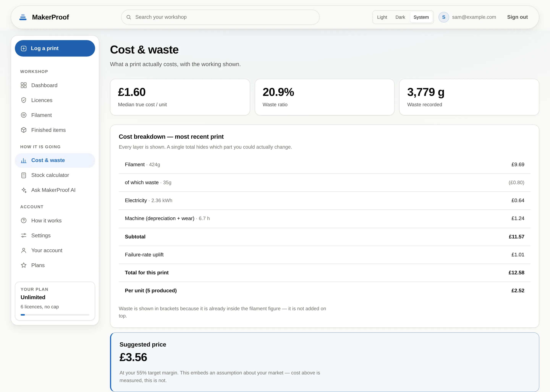The image size is (550, 392).
Task: Click the Filament spool icon
Action: (x=24, y=115)
